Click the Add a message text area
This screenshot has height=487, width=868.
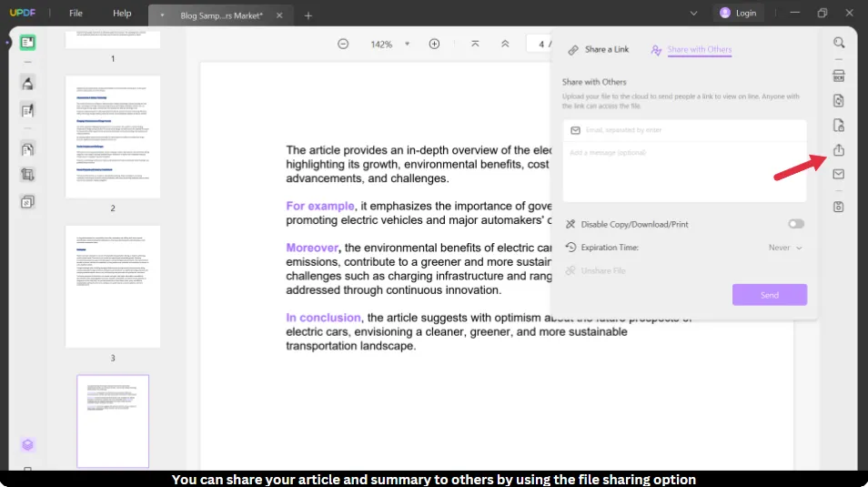tap(685, 171)
